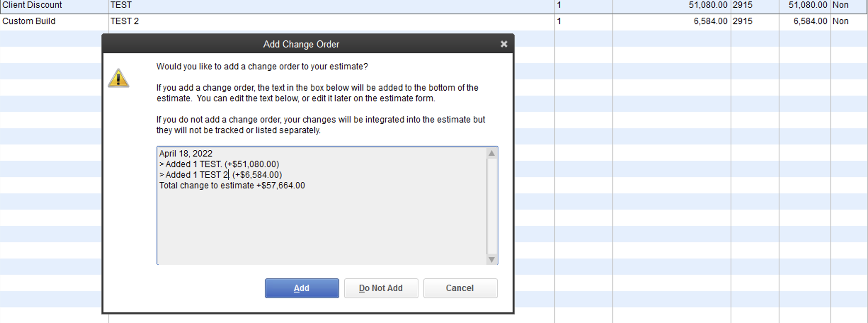The height and width of the screenshot is (323, 868).
Task: Click the Do Not Add button
Action: tap(381, 288)
